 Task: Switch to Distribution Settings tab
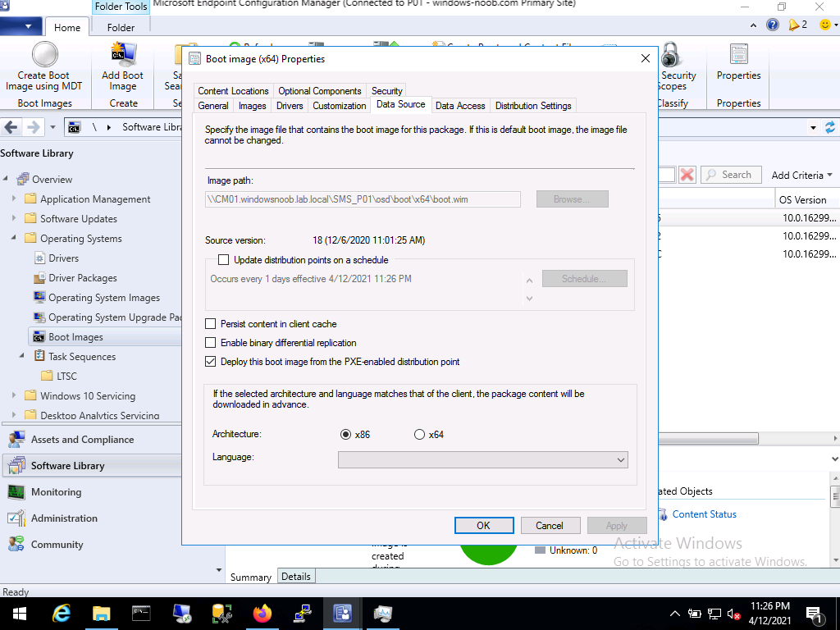533,106
